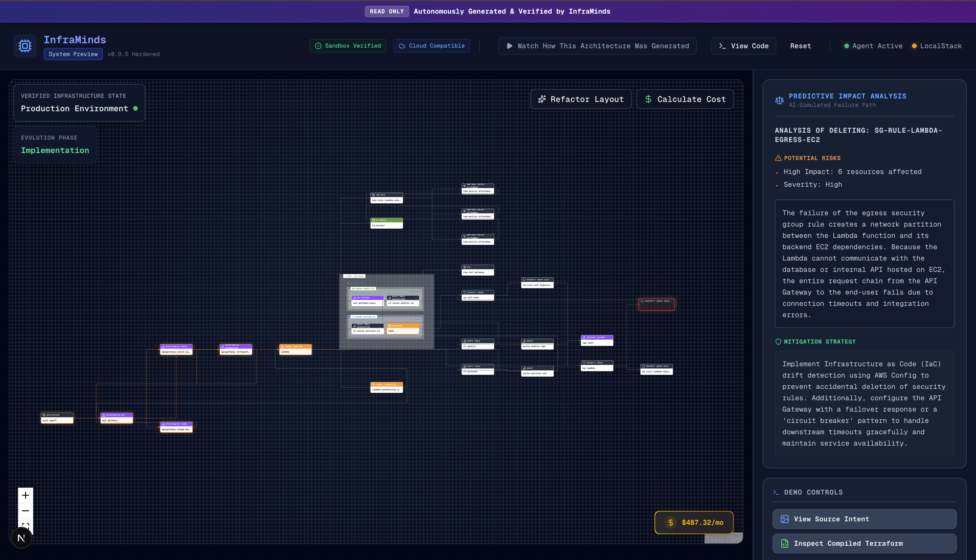The image size is (976, 560).
Task: Select the s3-bucket node in diagram
Action: [x=386, y=223]
